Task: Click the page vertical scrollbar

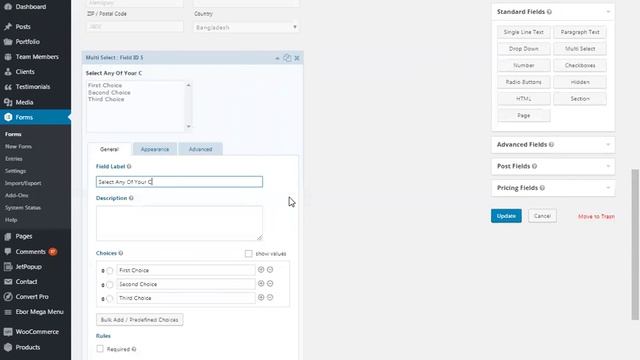Action: [635, 244]
